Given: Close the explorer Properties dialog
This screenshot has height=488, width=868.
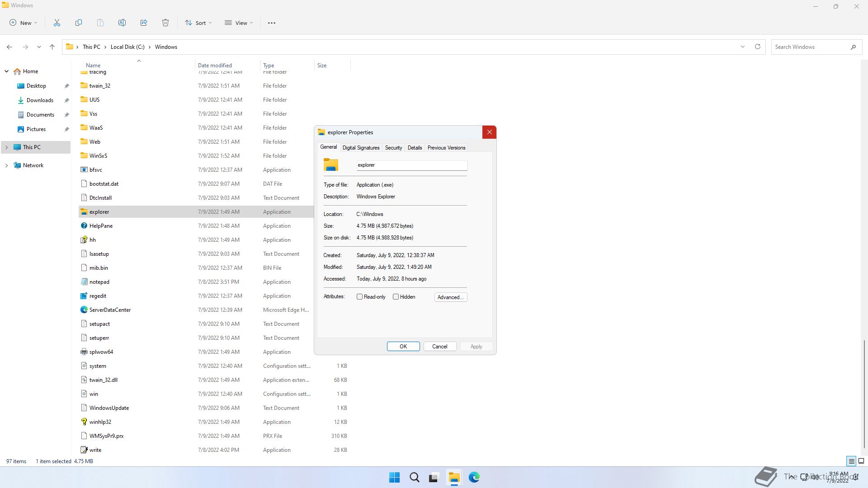Looking at the screenshot, I should pos(489,132).
